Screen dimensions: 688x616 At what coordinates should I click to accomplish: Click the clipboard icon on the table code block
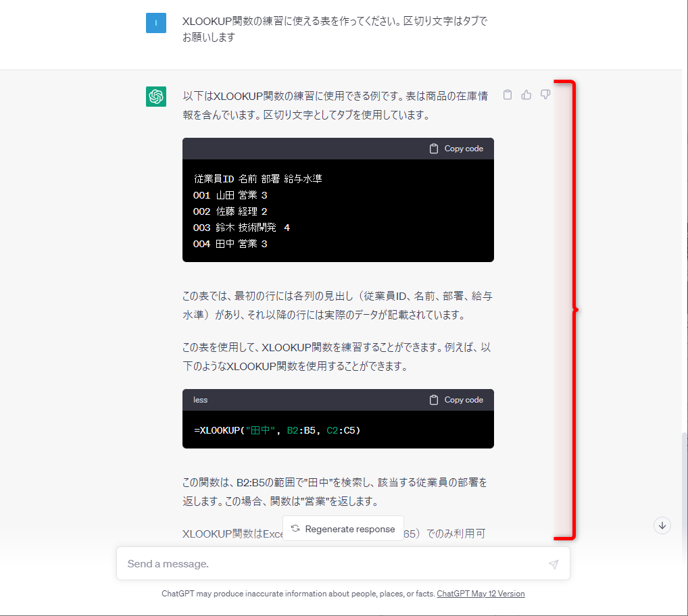tap(433, 148)
